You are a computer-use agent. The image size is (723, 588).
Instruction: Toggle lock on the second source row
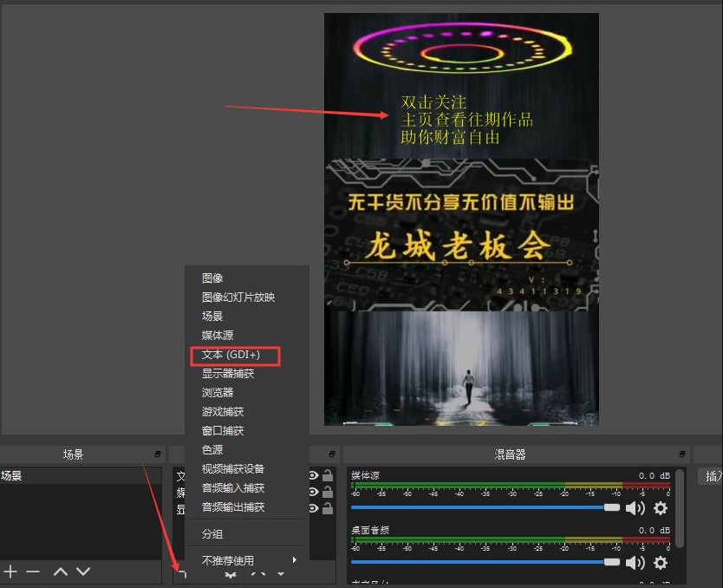328,492
